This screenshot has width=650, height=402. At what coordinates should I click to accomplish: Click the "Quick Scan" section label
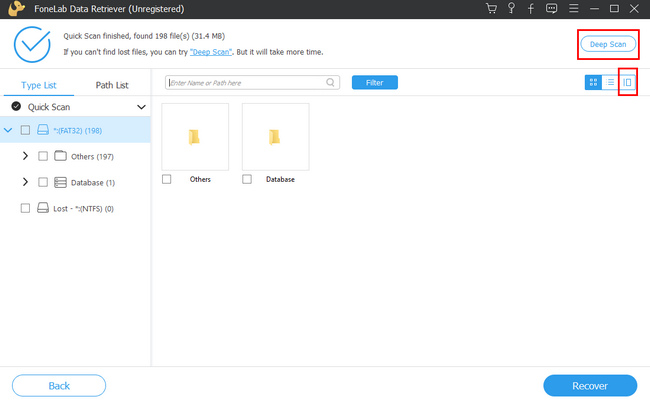pos(49,107)
